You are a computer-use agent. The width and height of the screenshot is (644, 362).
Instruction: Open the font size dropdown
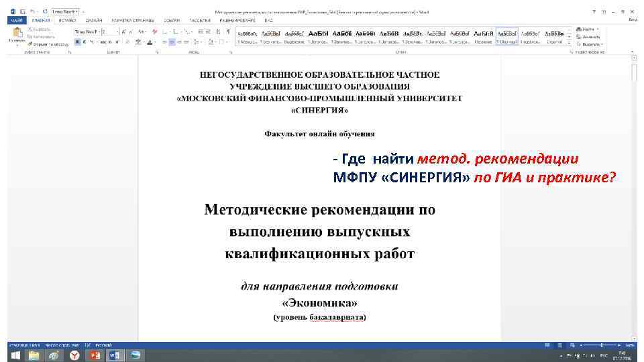click(117, 32)
